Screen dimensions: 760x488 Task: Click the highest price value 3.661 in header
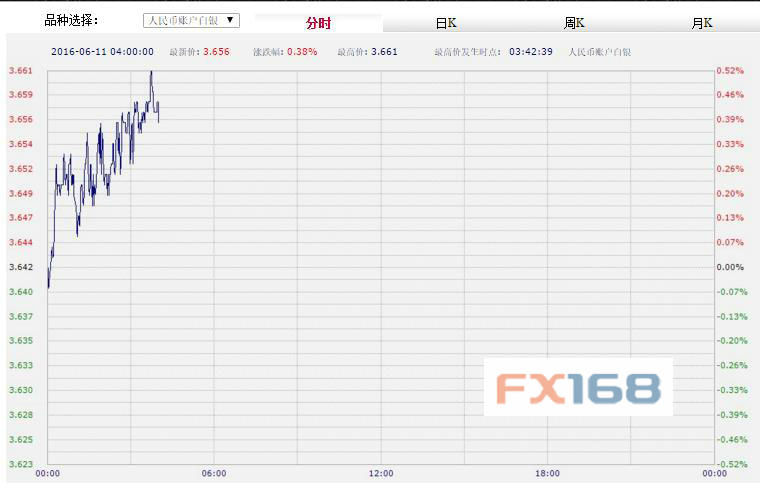click(x=384, y=52)
